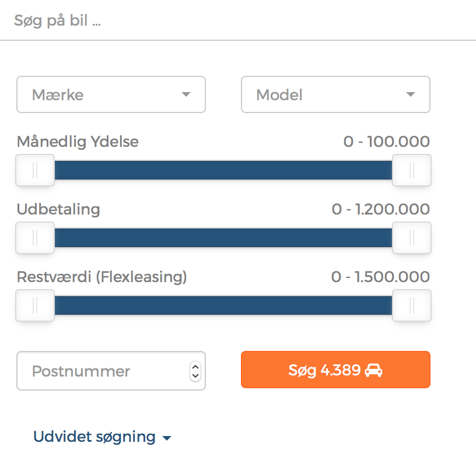
Task: Click the Udvidet søgning caret arrow
Action: [x=167, y=438]
